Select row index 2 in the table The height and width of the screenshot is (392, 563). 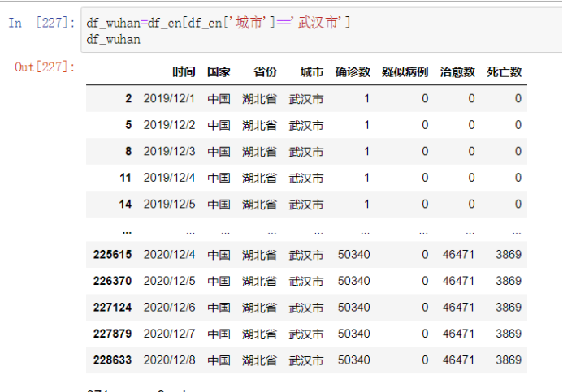[x=128, y=99]
